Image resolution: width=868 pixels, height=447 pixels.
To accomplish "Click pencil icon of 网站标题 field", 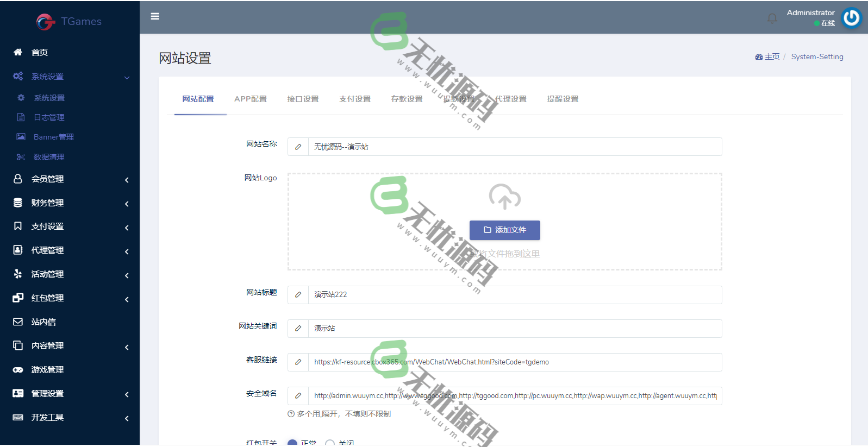I will [x=298, y=294].
